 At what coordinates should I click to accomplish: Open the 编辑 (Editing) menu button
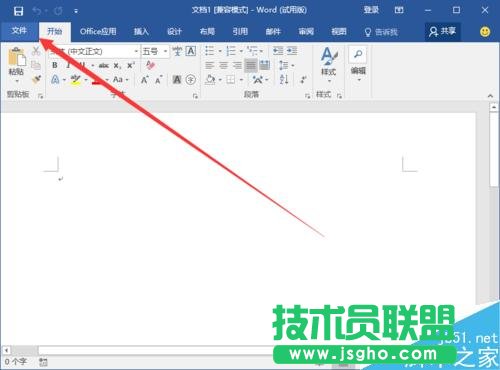click(x=358, y=64)
